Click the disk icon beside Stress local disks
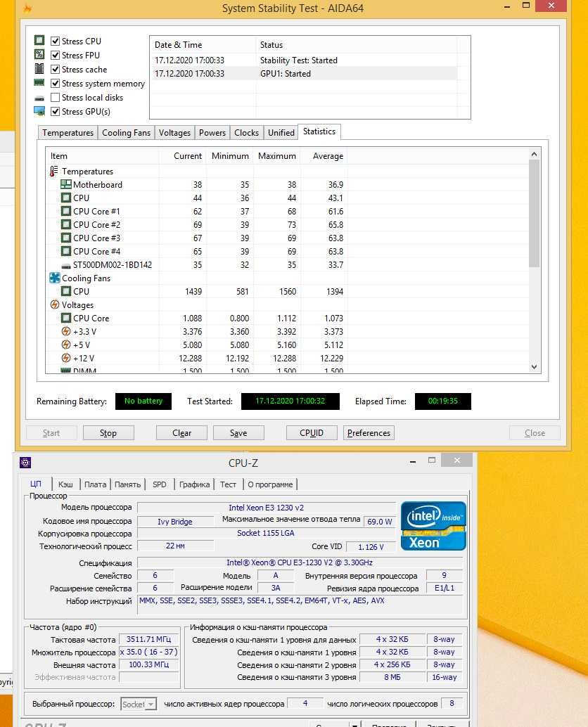 click(x=39, y=98)
